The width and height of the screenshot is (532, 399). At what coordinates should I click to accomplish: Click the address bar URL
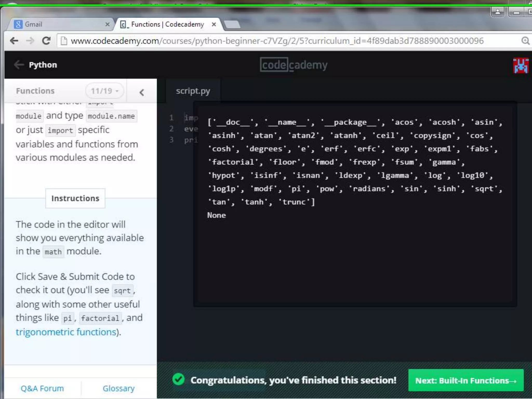[x=277, y=41]
